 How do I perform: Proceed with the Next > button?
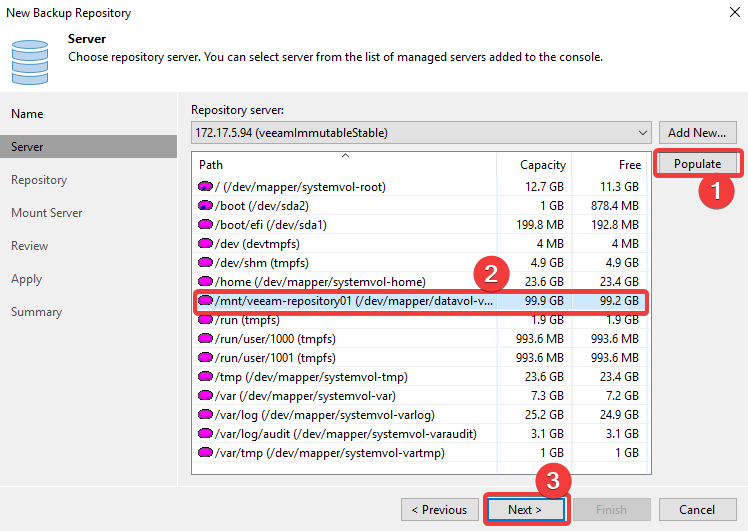coord(525,510)
